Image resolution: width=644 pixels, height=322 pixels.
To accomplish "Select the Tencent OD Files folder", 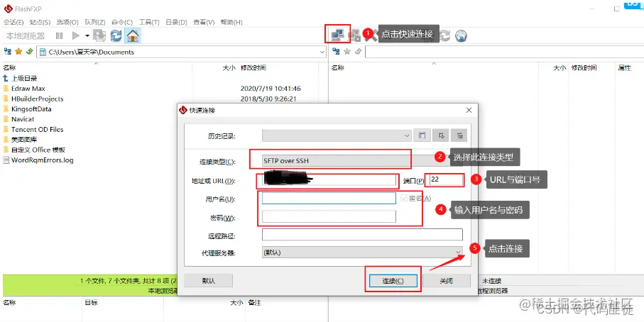I will pos(37,129).
